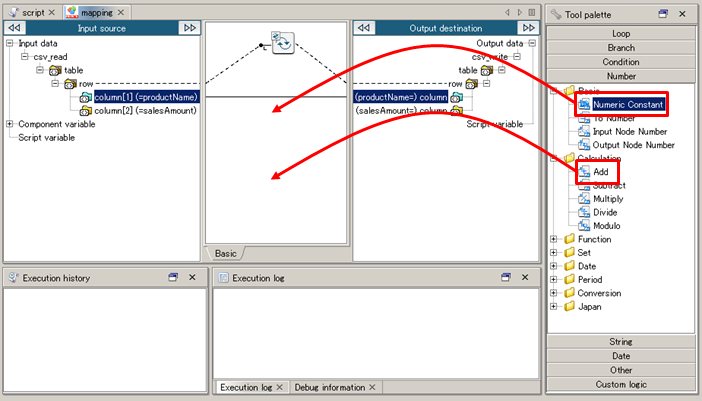The image size is (702, 401).
Task: Click the Basic layer tab in mapping canvas
Action: tap(225, 253)
